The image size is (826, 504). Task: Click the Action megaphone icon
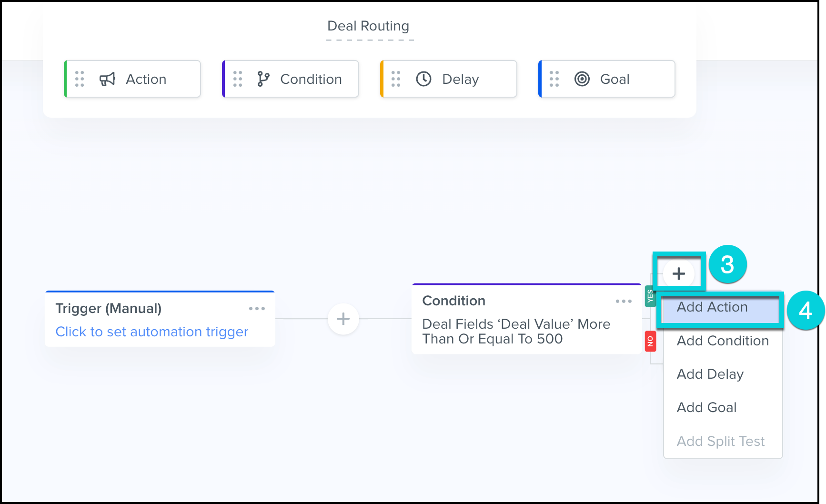[107, 79]
